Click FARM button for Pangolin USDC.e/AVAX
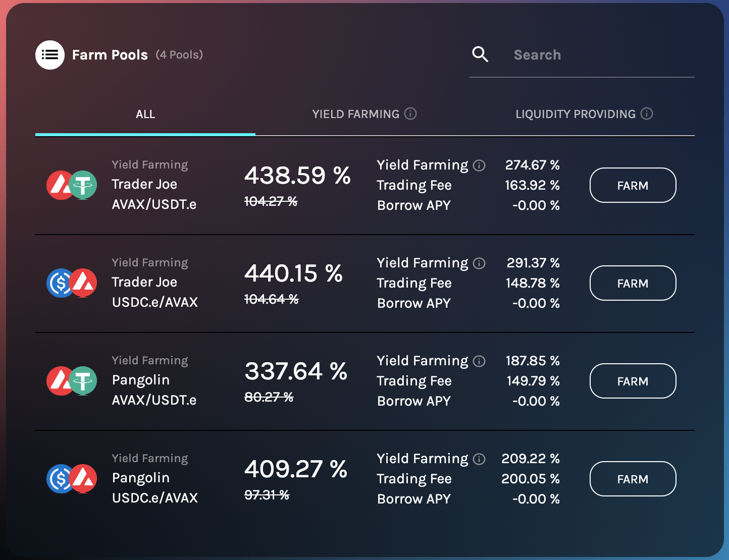 coord(633,479)
